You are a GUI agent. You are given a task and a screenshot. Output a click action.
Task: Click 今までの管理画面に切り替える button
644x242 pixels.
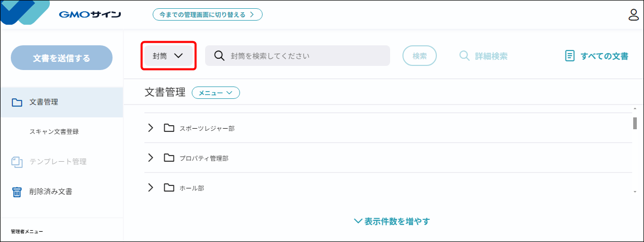pos(207,14)
